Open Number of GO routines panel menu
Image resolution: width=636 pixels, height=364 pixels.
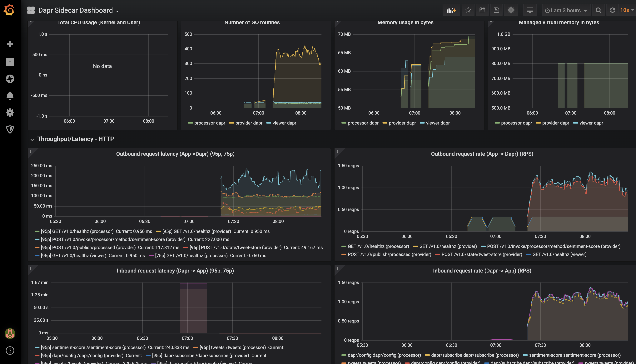pos(252,22)
